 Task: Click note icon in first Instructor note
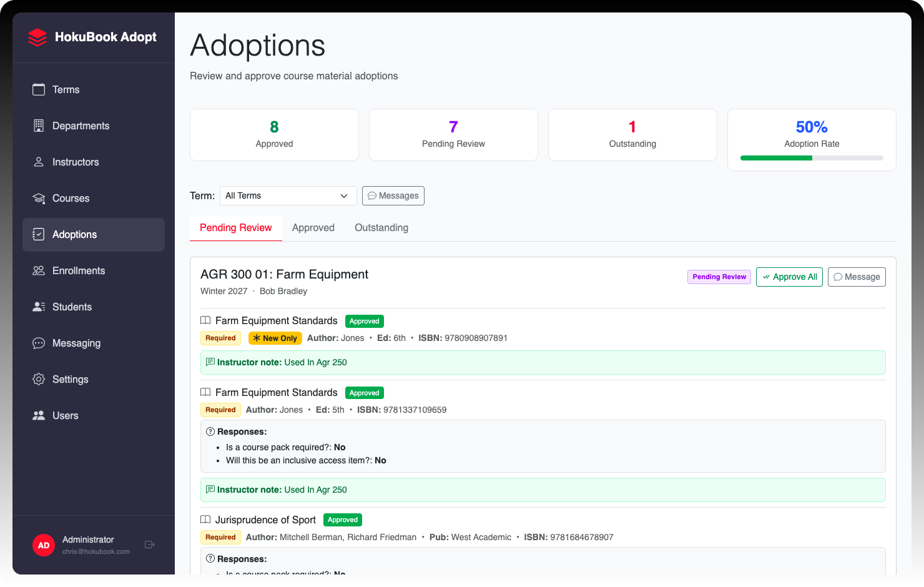pos(210,362)
